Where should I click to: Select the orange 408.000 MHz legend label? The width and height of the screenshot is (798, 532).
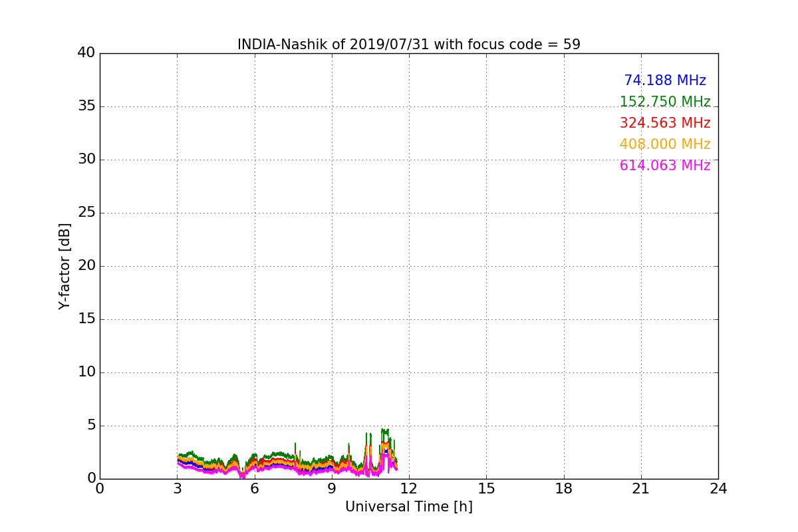[x=665, y=144]
